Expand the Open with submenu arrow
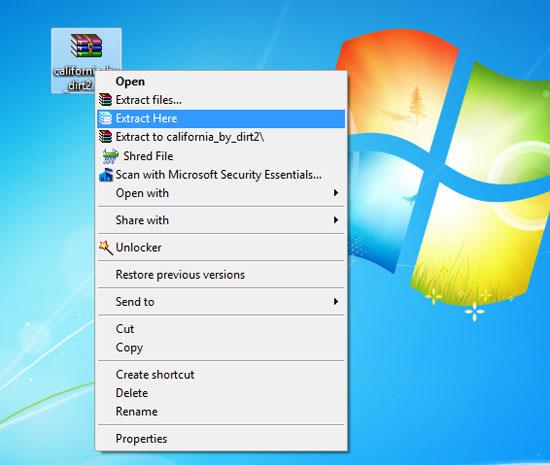This screenshot has height=465, width=550. click(x=336, y=193)
